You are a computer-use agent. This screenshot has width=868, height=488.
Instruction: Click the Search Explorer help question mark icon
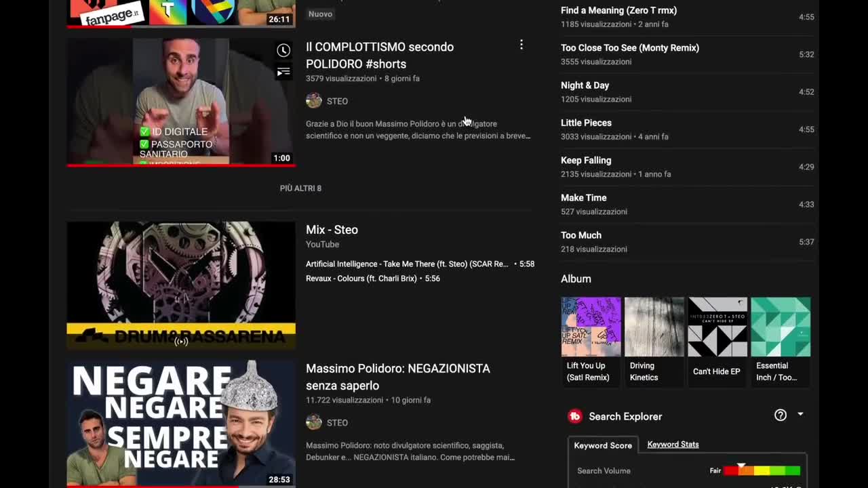(x=780, y=414)
